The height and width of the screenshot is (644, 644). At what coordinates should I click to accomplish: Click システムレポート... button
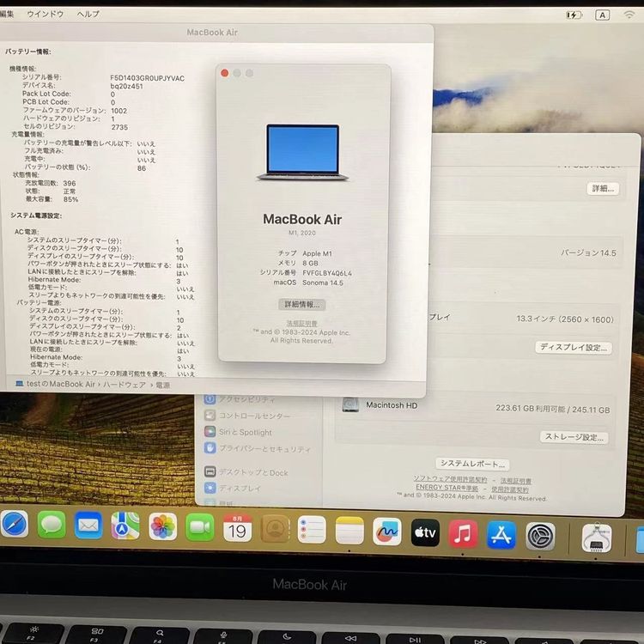click(472, 464)
